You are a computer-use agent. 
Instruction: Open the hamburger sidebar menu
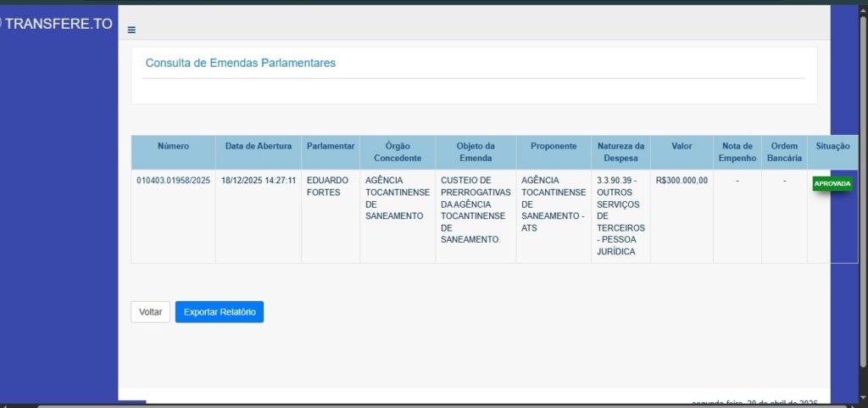pyautogui.click(x=131, y=30)
